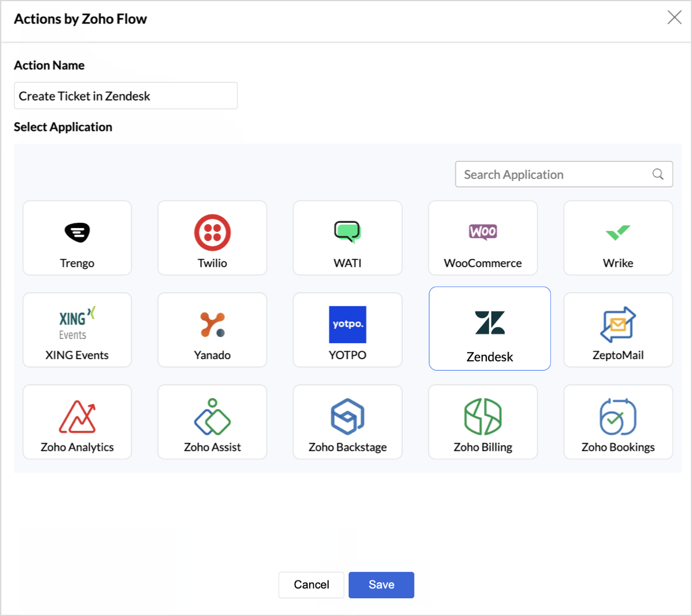Click the Select Application heading
This screenshot has width=692, height=616.
(x=63, y=127)
